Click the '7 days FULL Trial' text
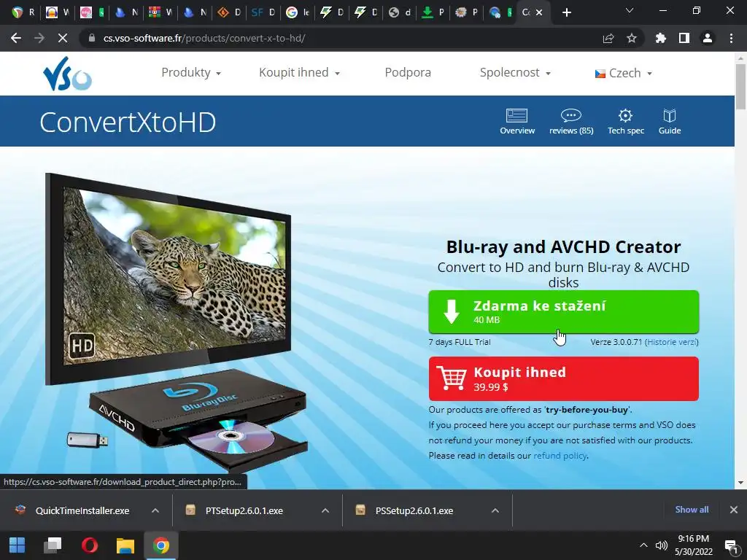The width and height of the screenshot is (747, 560). click(x=460, y=342)
